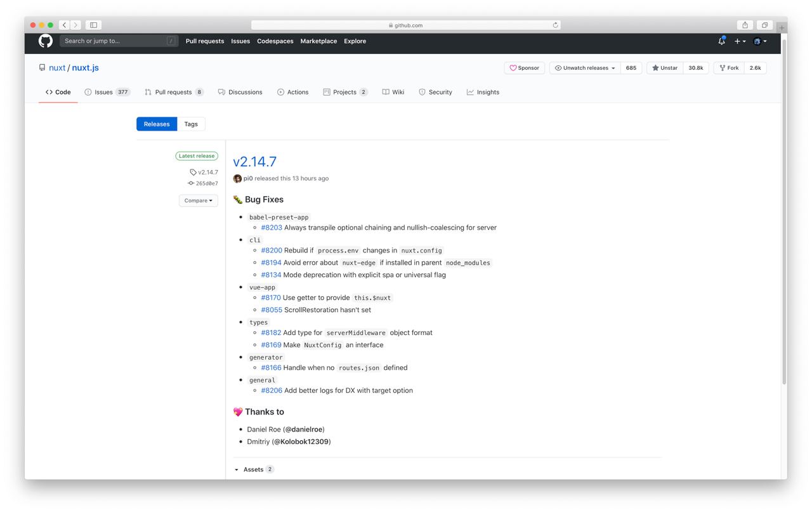
Task: Fork the repository
Action: tap(729, 68)
